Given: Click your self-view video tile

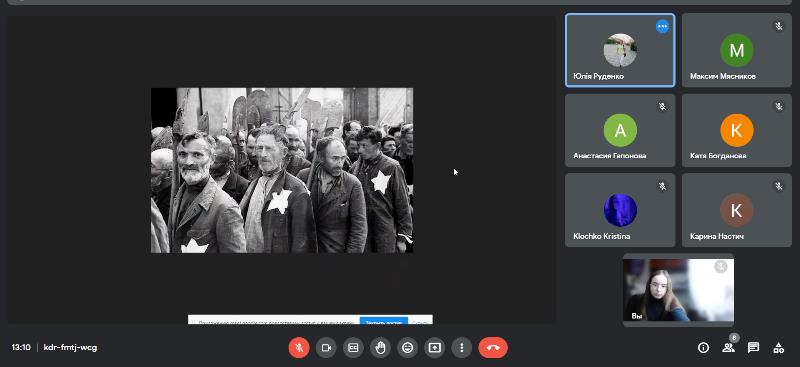Looking at the screenshot, I should pos(679,290).
